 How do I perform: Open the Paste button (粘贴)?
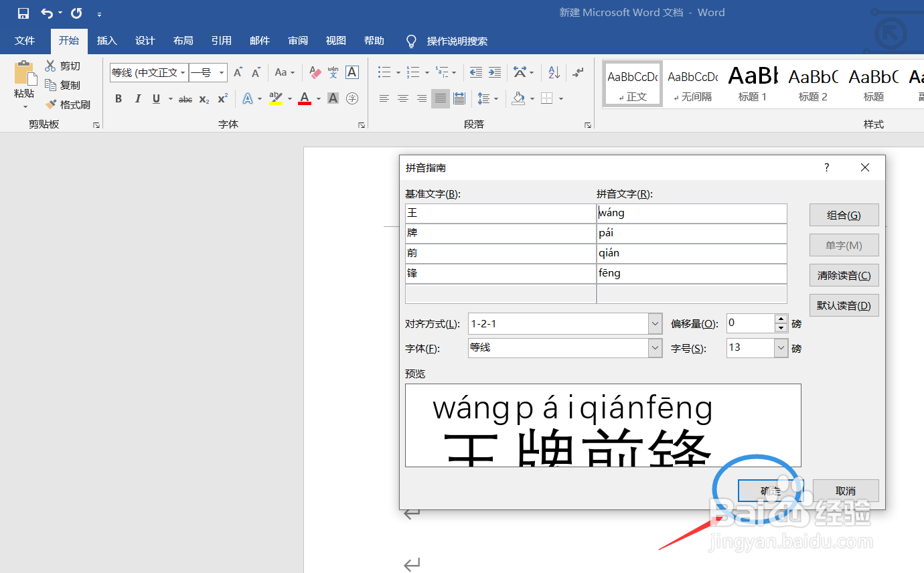[24, 85]
